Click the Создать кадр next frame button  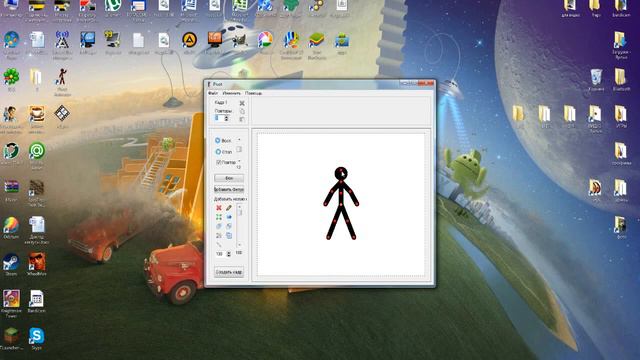pyautogui.click(x=229, y=272)
